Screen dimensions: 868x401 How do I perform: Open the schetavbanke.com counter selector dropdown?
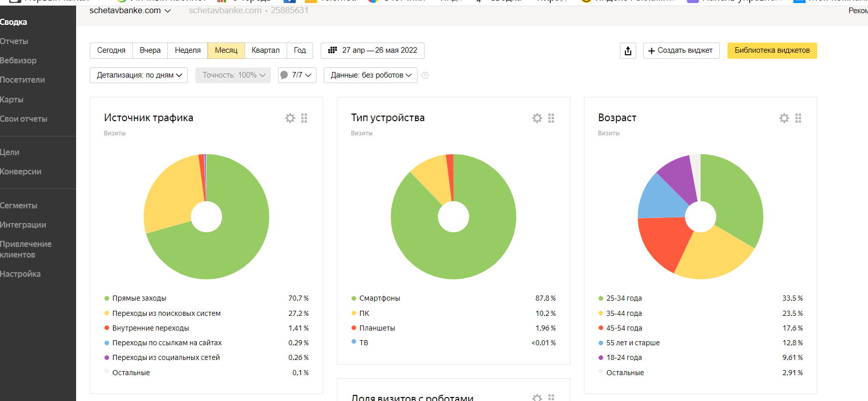pyautogui.click(x=130, y=10)
